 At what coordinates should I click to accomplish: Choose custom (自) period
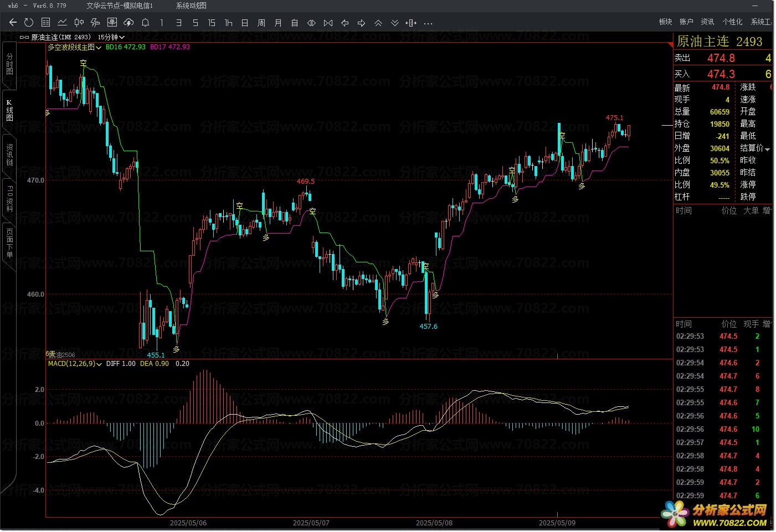(295, 23)
